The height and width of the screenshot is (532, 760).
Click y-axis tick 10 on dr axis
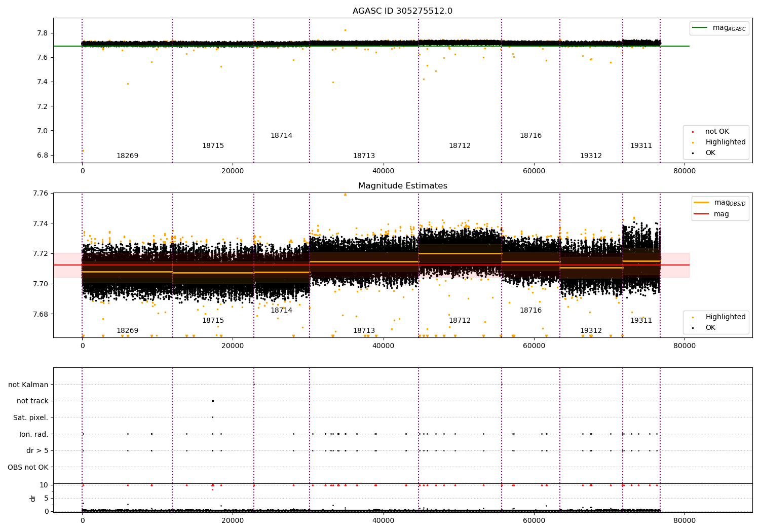pyautogui.click(x=44, y=485)
